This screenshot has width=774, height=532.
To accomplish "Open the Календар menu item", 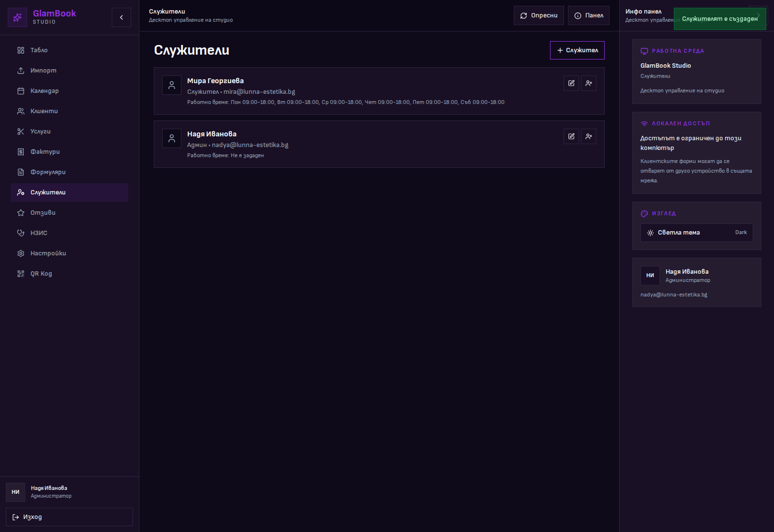I will pos(45,91).
